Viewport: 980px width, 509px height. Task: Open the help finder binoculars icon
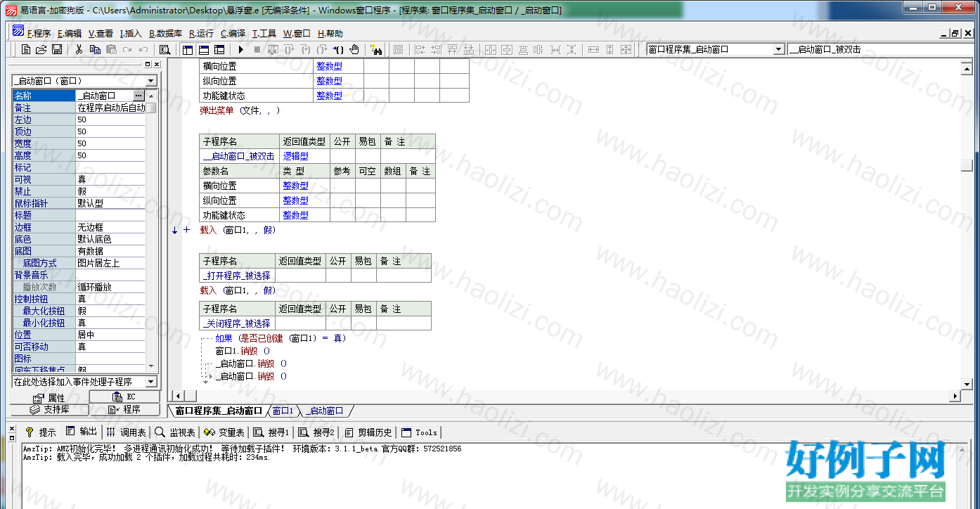click(x=376, y=49)
